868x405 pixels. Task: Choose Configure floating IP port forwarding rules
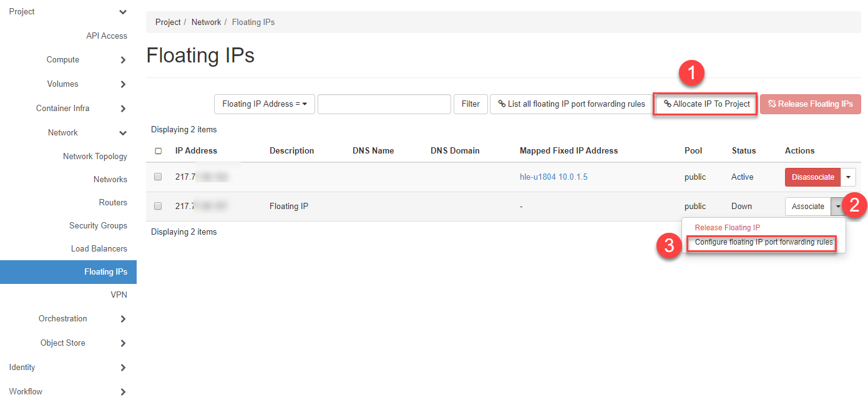763,242
